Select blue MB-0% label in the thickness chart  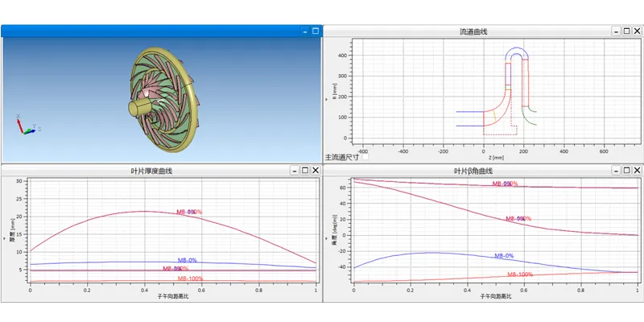[x=188, y=260]
